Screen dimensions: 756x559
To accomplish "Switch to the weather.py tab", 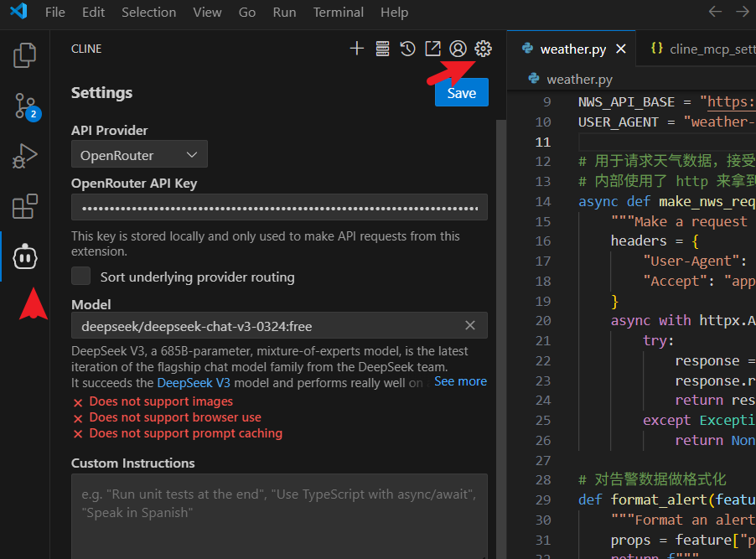I will click(572, 49).
